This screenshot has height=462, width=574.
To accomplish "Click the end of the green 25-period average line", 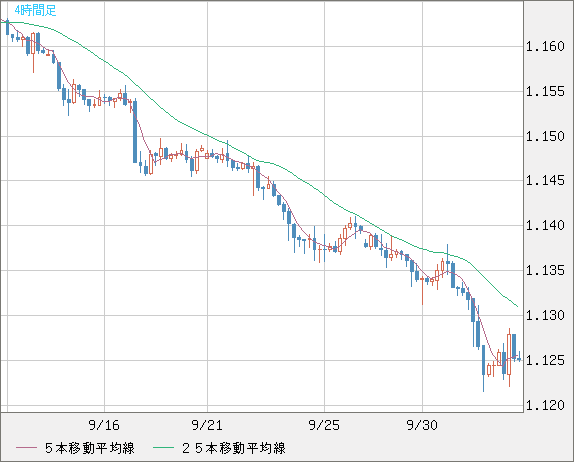I will coord(517,306).
